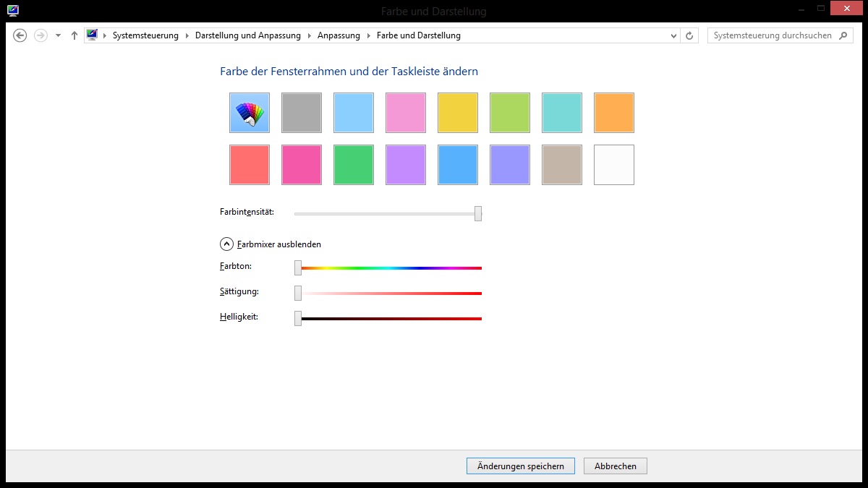Open the address bar history dropdown
Screen dimensions: 868x488
pos(673,35)
